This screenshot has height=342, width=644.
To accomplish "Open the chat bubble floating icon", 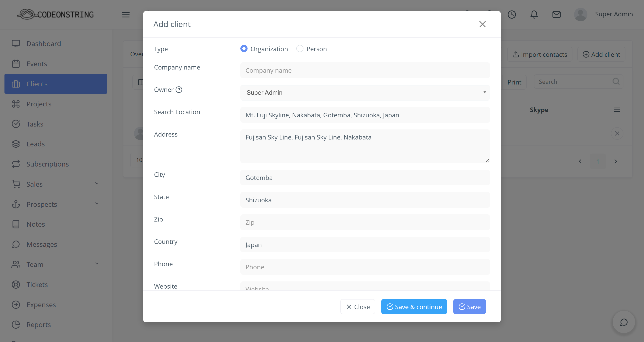I will [624, 322].
